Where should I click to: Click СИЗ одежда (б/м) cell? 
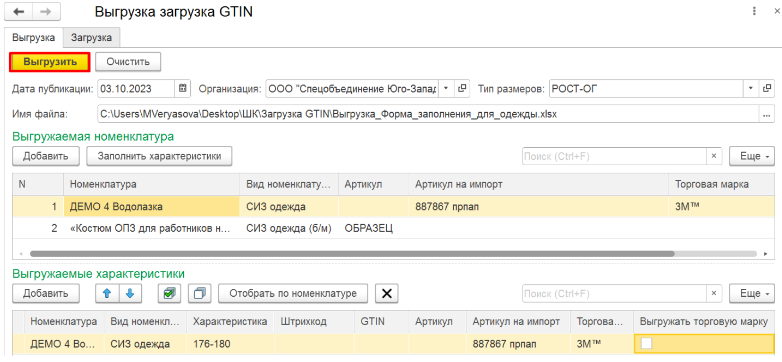(x=289, y=228)
